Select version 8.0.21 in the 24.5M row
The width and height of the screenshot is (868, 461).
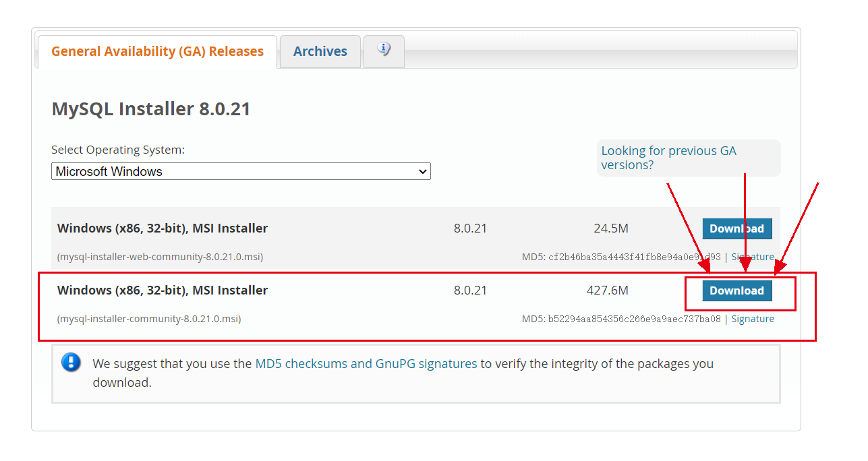[x=470, y=228]
